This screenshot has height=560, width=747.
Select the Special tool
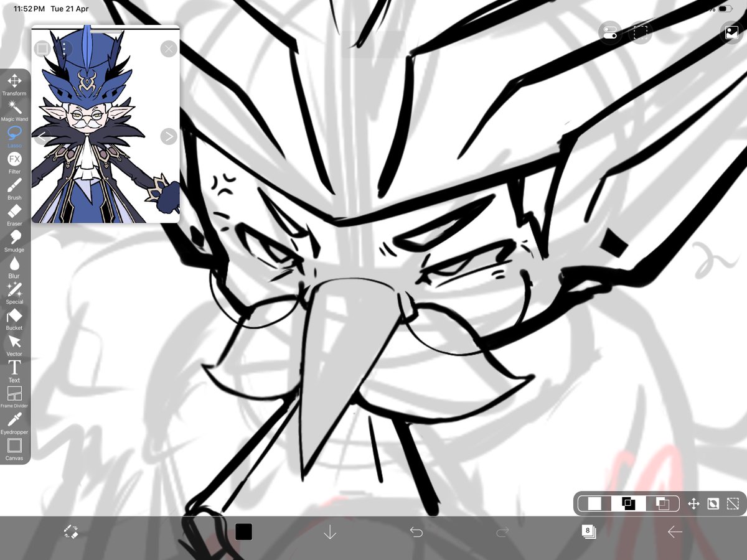pos(14,293)
